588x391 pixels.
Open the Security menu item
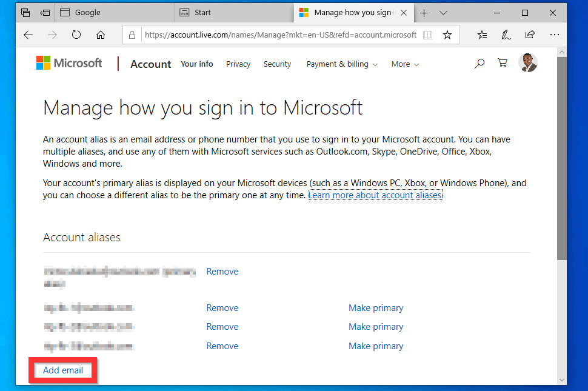tap(277, 64)
